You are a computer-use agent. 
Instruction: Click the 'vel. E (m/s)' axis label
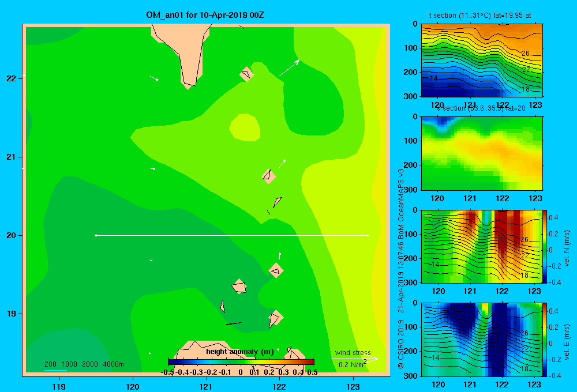pyautogui.click(x=567, y=342)
